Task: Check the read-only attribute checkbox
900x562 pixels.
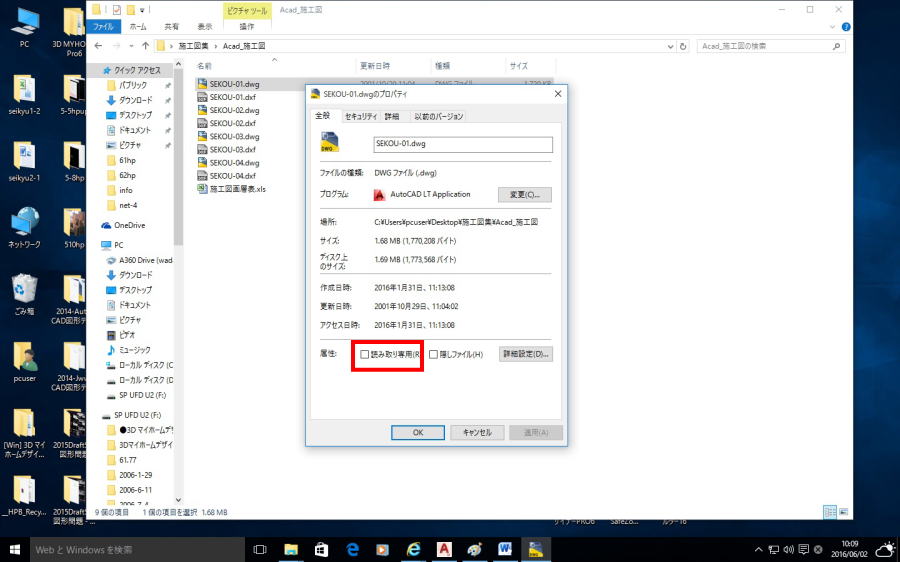Action: click(x=364, y=354)
